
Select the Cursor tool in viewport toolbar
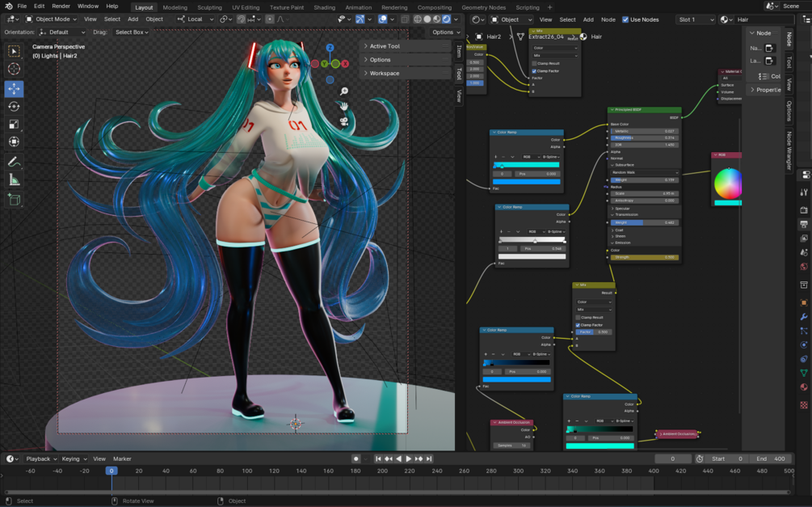(x=14, y=69)
